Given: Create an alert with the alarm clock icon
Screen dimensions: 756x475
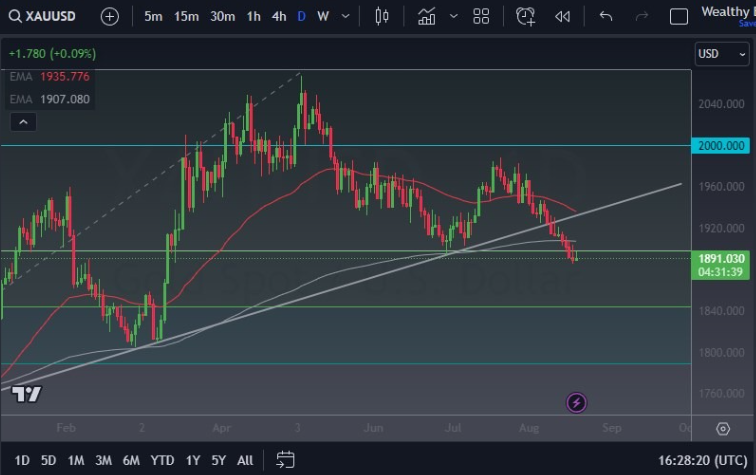Looking at the screenshot, I should tap(525, 16).
